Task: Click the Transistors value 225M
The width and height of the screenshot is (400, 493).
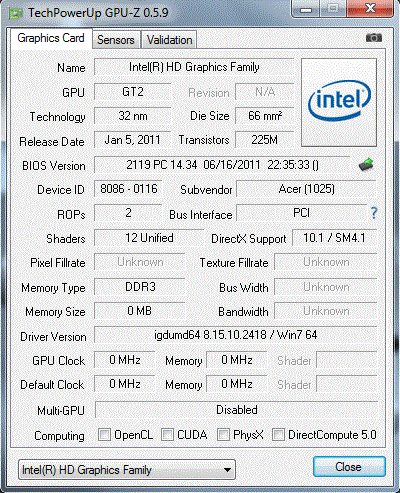Action: pyautogui.click(x=265, y=140)
